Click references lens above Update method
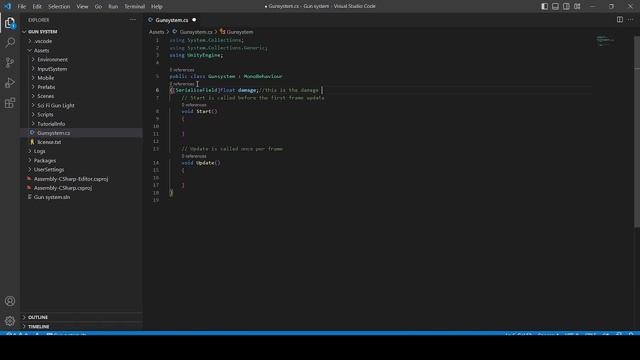The height and width of the screenshot is (360, 640). pos(194,156)
